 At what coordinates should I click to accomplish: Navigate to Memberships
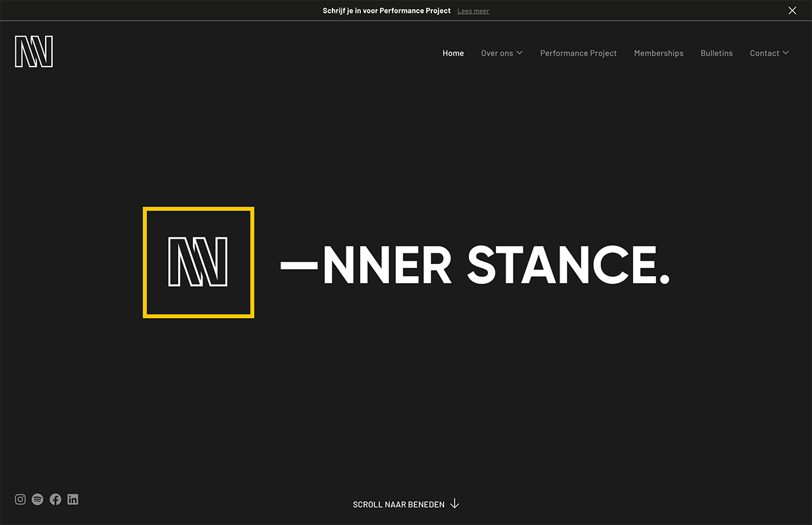click(x=658, y=53)
